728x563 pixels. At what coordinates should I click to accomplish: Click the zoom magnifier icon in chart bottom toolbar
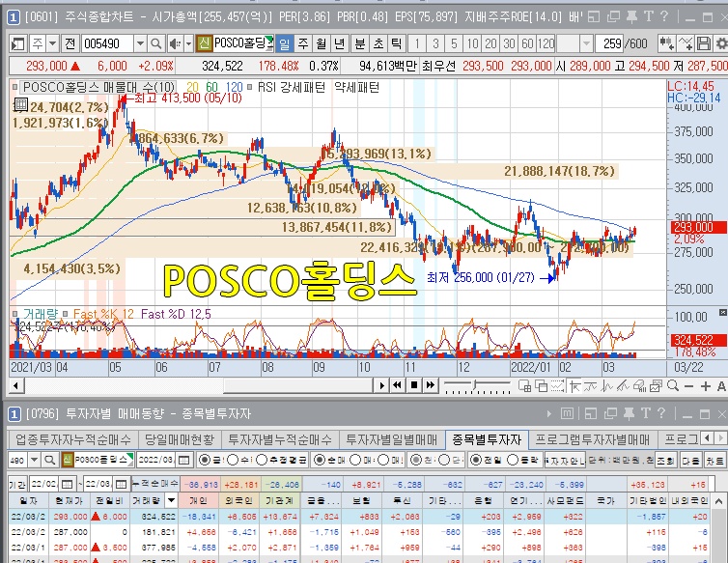tap(673, 385)
